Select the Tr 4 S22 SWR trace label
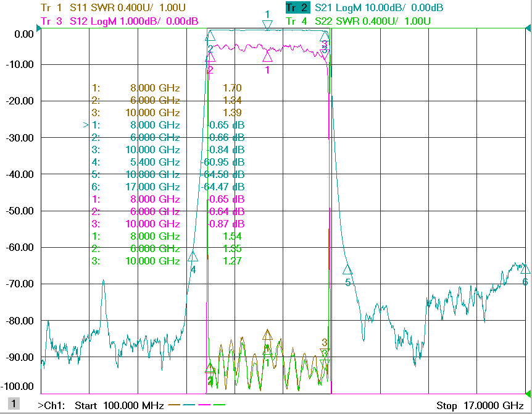This screenshot has height=414, width=532. (358, 21)
